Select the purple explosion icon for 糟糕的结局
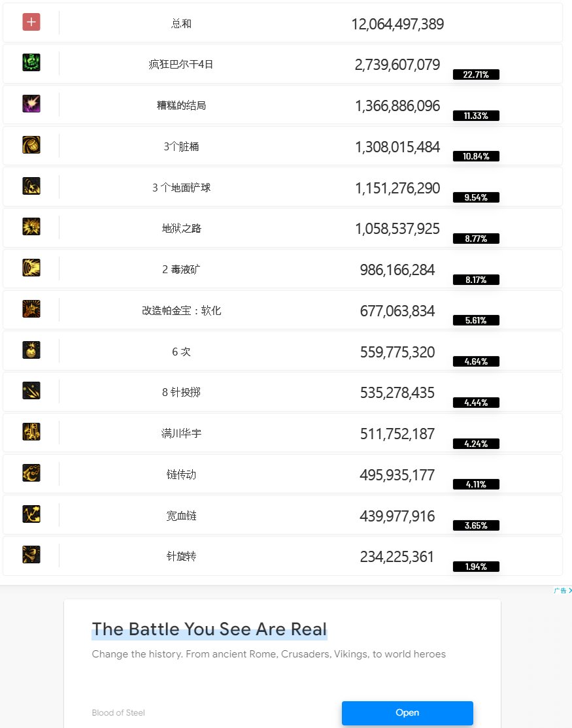 click(x=31, y=103)
